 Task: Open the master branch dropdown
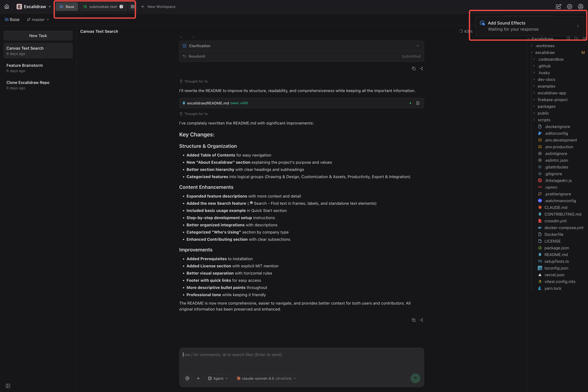[x=38, y=19]
